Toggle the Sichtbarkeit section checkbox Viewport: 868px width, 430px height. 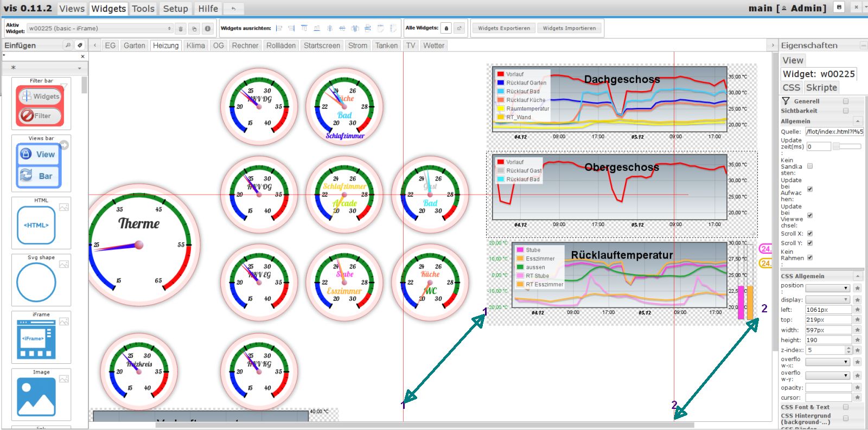(845, 111)
